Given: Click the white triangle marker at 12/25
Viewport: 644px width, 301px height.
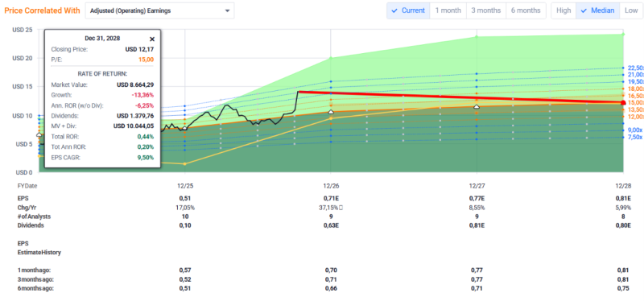Looking at the screenshot, I should (x=185, y=128).
